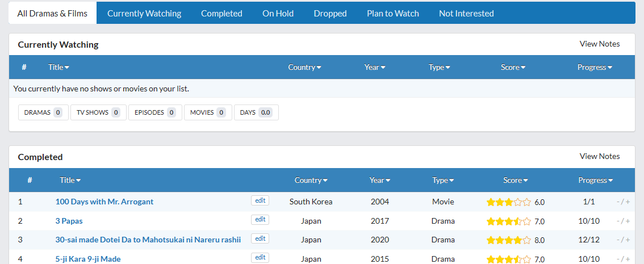This screenshot has height=264, width=644.
Task: Click the DAYS 0.0 stat badge
Action: click(256, 112)
